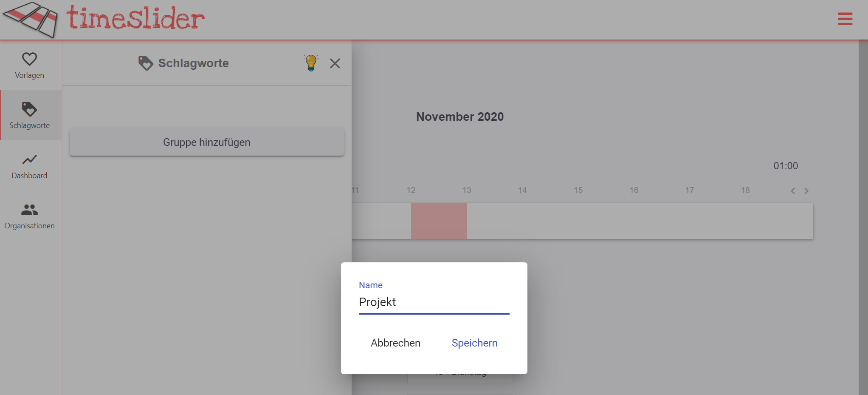Image resolution: width=868 pixels, height=395 pixels.
Task: Click the tag icon beside Schlagworte heading
Action: pyautogui.click(x=146, y=63)
